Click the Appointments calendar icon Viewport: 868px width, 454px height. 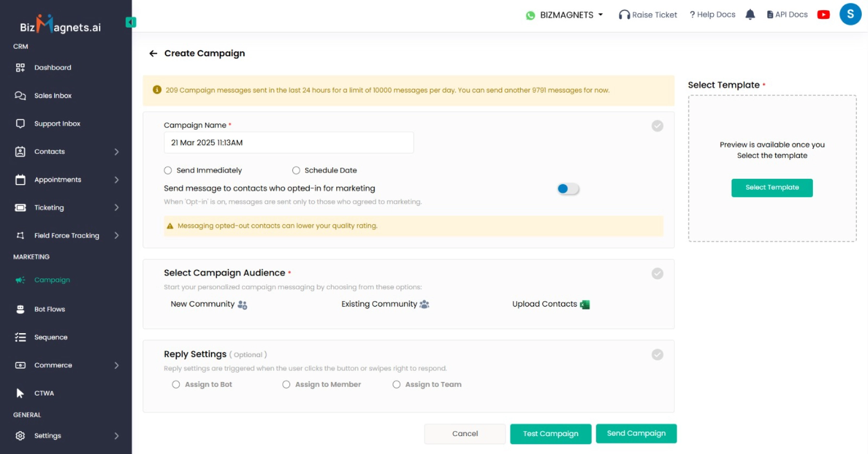click(x=20, y=180)
